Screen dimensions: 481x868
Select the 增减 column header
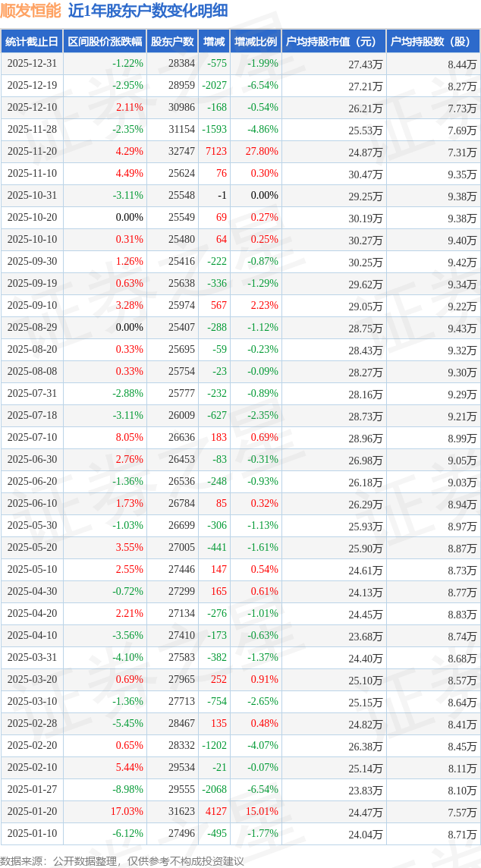(x=215, y=42)
